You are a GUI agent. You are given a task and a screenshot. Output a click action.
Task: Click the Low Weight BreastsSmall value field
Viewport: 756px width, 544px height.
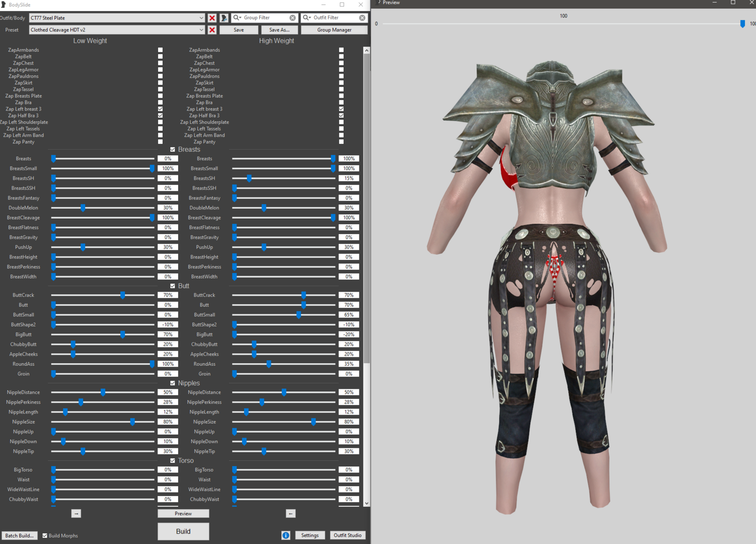pos(168,169)
